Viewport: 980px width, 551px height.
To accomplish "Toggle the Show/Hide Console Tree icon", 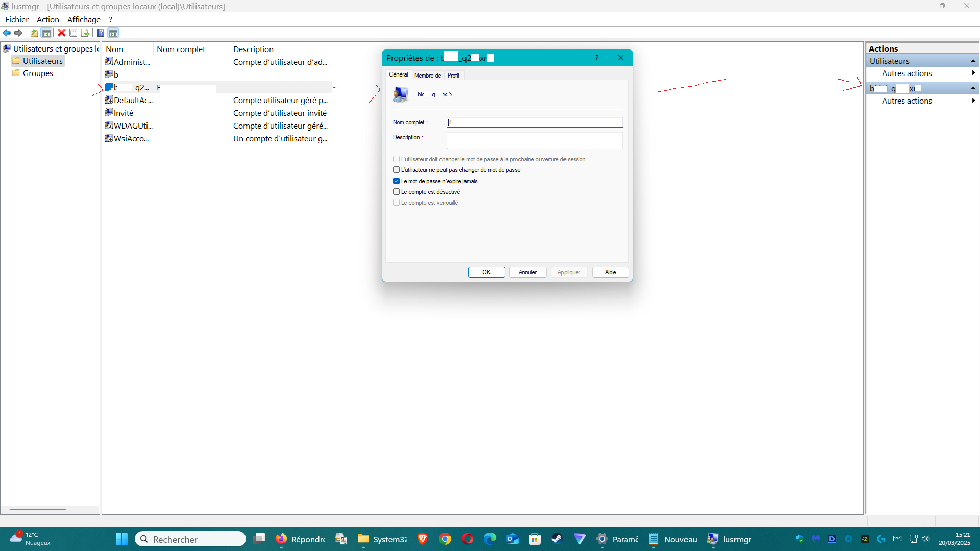I will click(46, 33).
